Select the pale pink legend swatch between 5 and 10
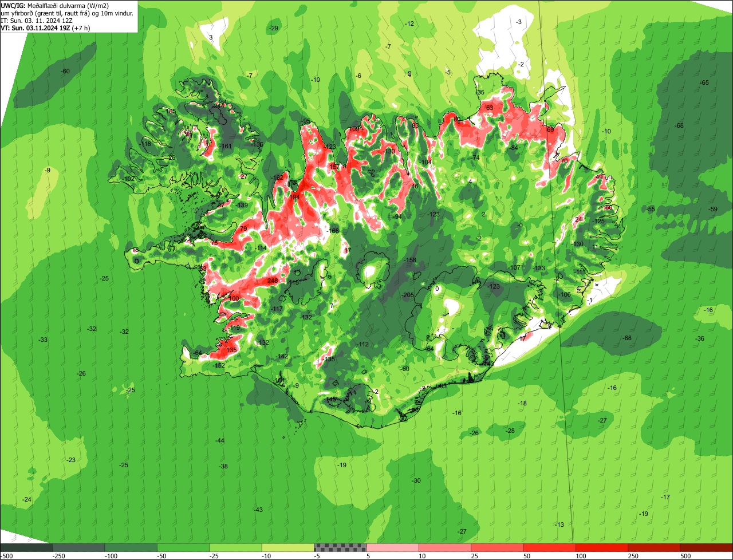 coord(393,547)
